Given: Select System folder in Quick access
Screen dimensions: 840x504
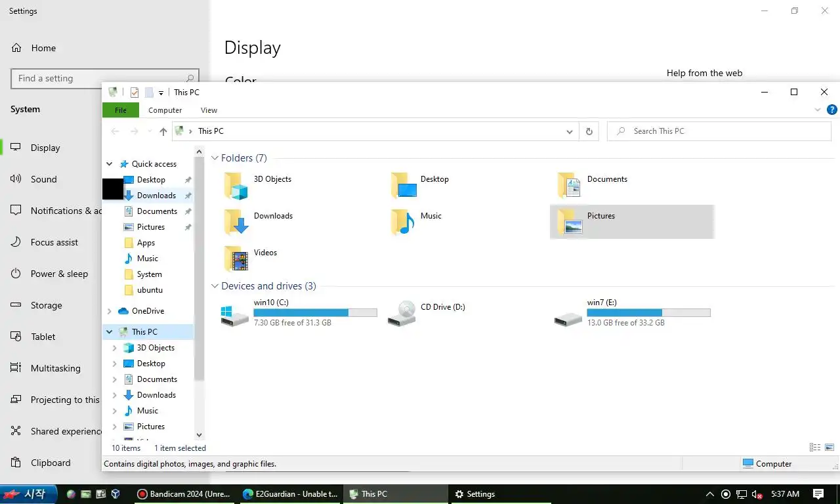Looking at the screenshot, I should tap(149, 274).
